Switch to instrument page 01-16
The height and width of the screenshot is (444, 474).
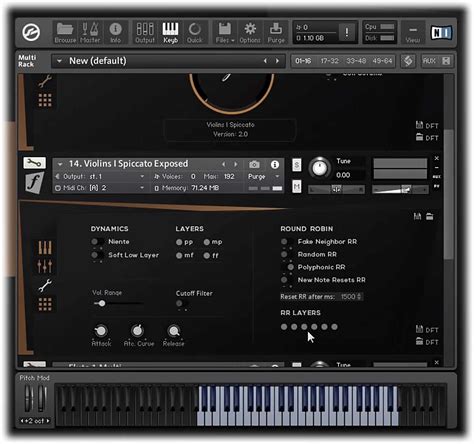pos(303,61)
